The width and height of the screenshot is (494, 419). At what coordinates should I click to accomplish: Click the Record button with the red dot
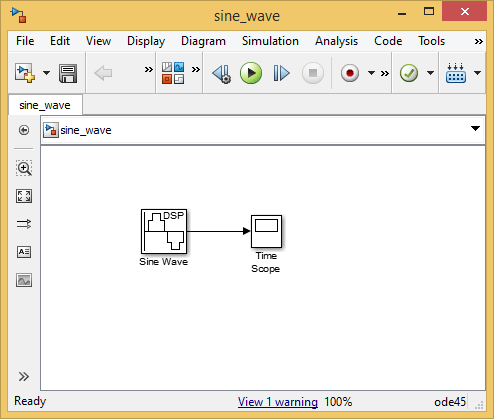click(350, 73)
